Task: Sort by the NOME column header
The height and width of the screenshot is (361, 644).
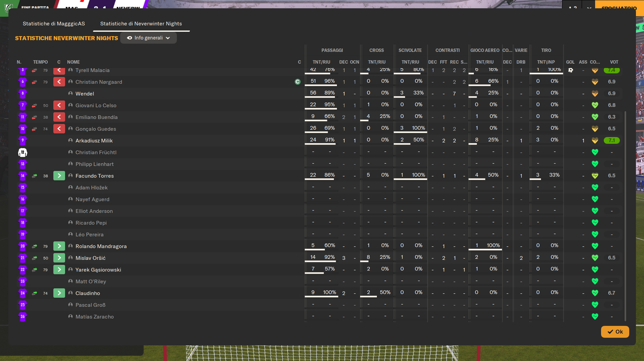Action: [73, 62]
